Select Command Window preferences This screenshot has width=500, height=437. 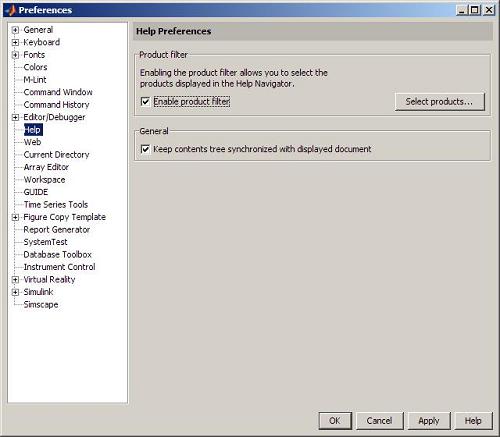pos(58,92)
